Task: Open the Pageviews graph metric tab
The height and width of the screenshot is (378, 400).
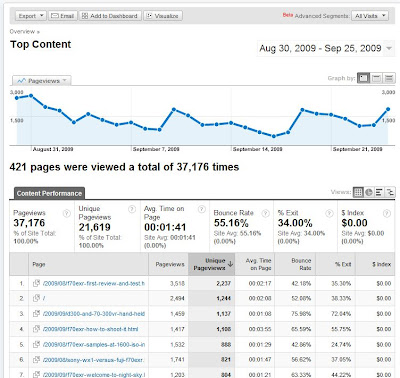Action: point(42,81)
